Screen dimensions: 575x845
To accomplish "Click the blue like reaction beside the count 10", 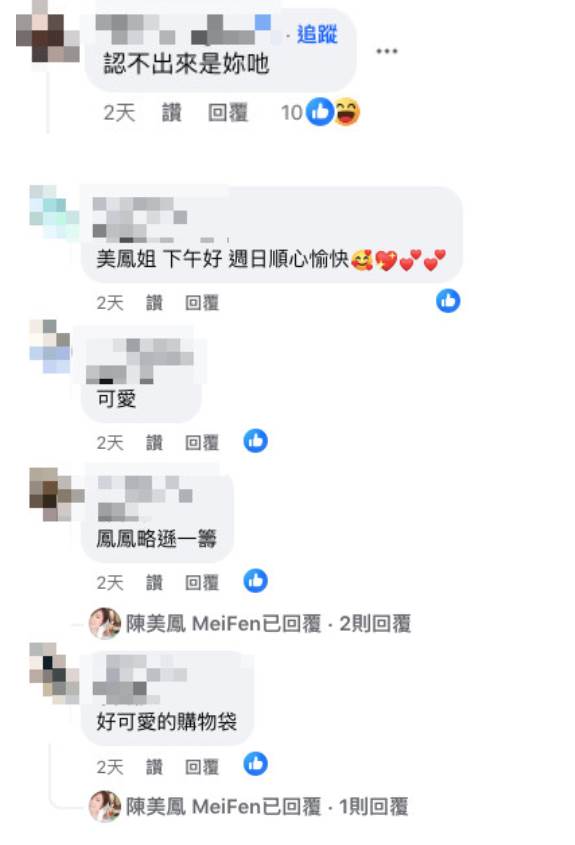I will tap(320, 112).
